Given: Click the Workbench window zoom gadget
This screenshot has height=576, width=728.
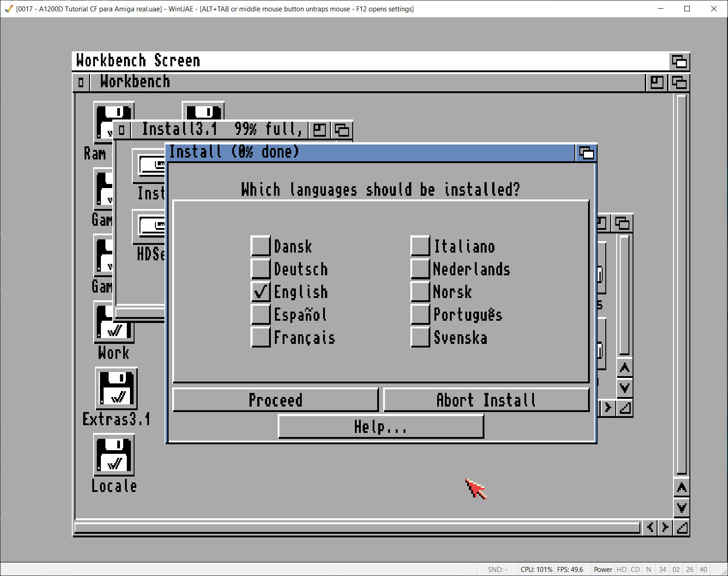Looking at the screenshot, I should click(657, 82).
